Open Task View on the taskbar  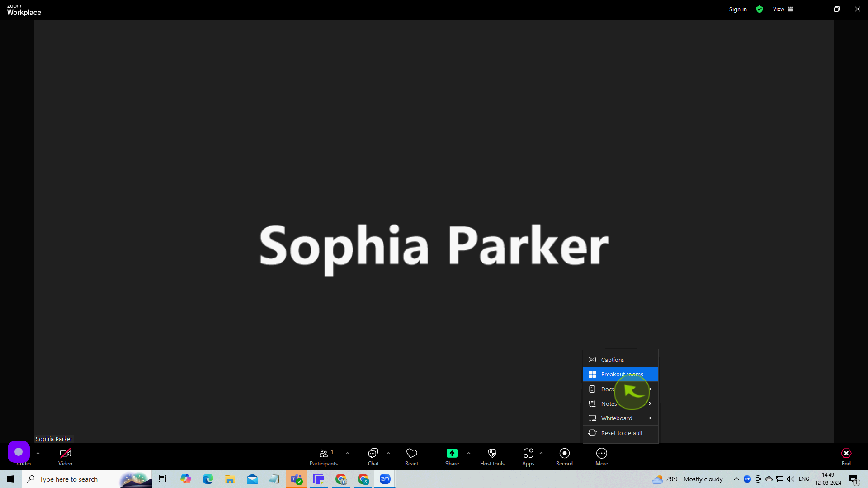click(x=163, y=479)
